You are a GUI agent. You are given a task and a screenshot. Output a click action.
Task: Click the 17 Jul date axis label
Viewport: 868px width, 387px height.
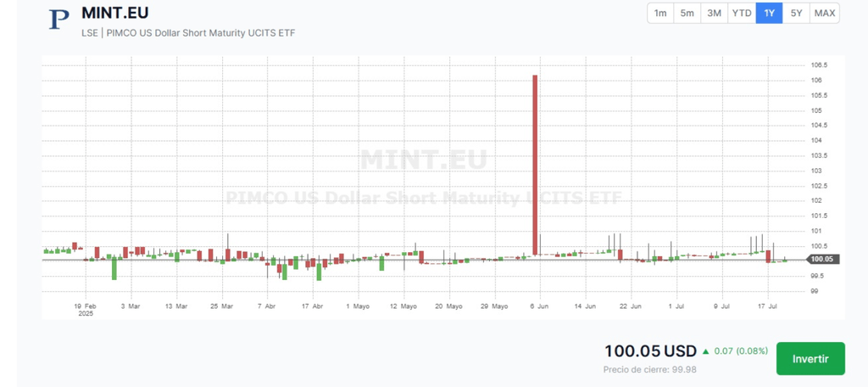coord(766,306)
